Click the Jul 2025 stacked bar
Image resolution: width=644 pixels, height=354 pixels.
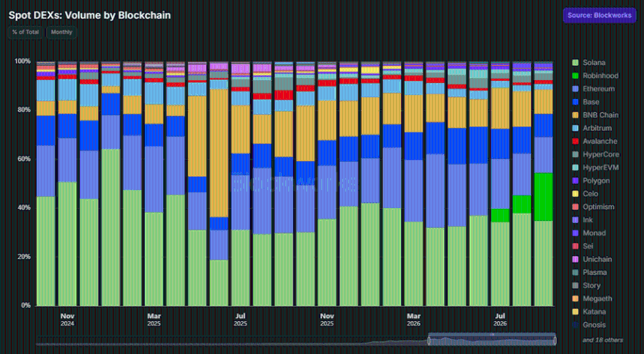pyautogui.click(x=240, y=183)
